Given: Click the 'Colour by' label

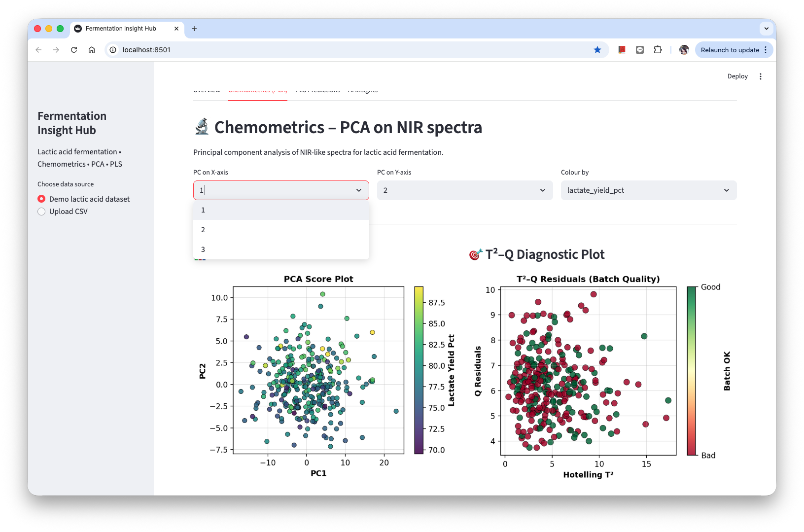Looking at the screenshot, I should 575,173.
